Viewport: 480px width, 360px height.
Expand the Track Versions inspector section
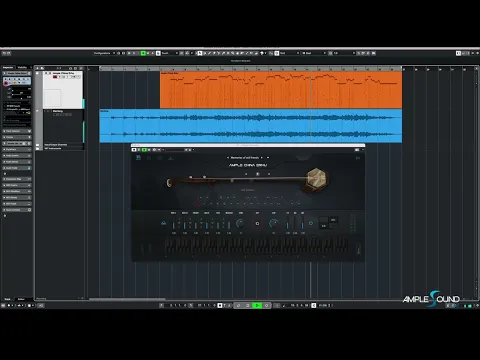17,131
